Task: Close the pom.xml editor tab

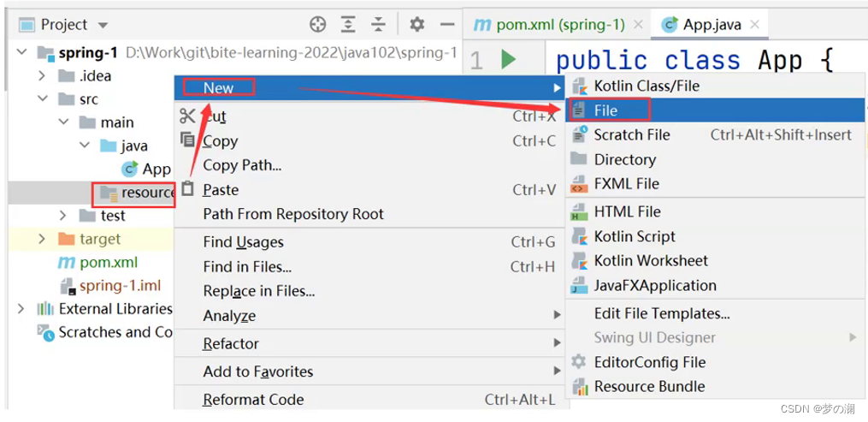Action: 638,25
